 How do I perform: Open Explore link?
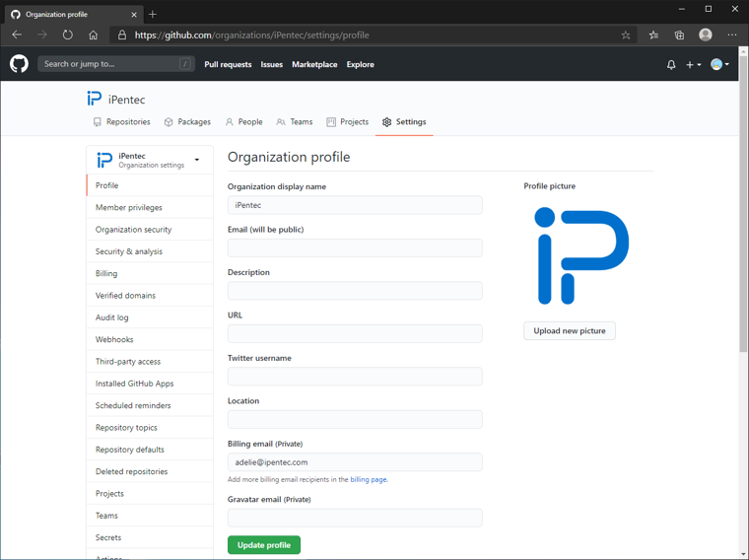[x=360, y=64]
